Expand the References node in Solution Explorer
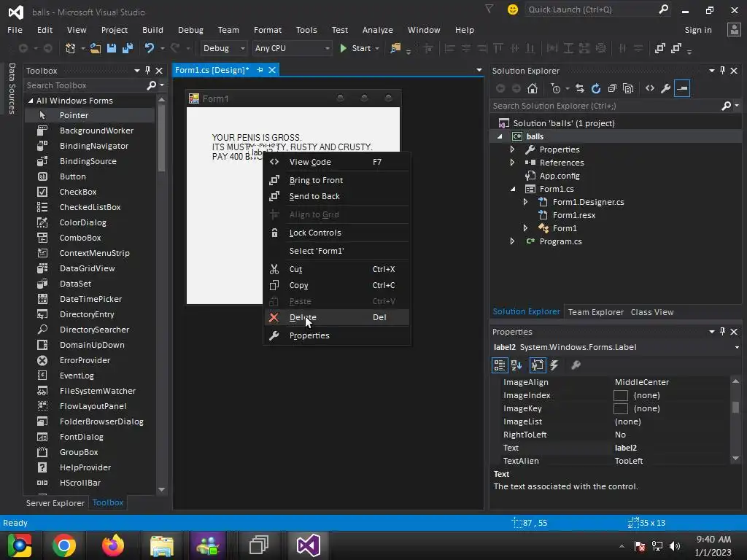This screenshot has height=560, width=747. coord(513,163)
